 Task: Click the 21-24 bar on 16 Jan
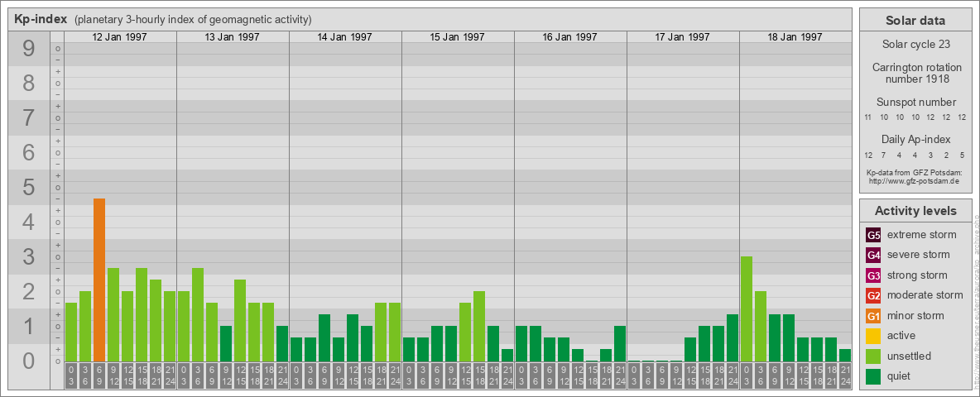pyautogui.click(x=619, y=343)
